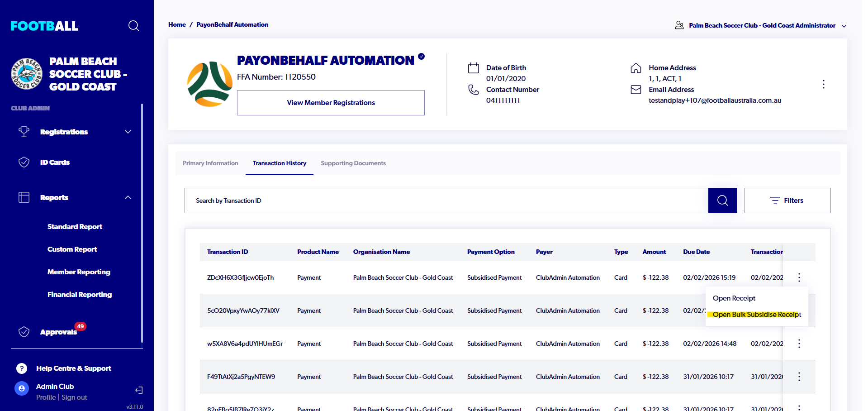Choose Open Receipt from the menu

click(734, 298)
